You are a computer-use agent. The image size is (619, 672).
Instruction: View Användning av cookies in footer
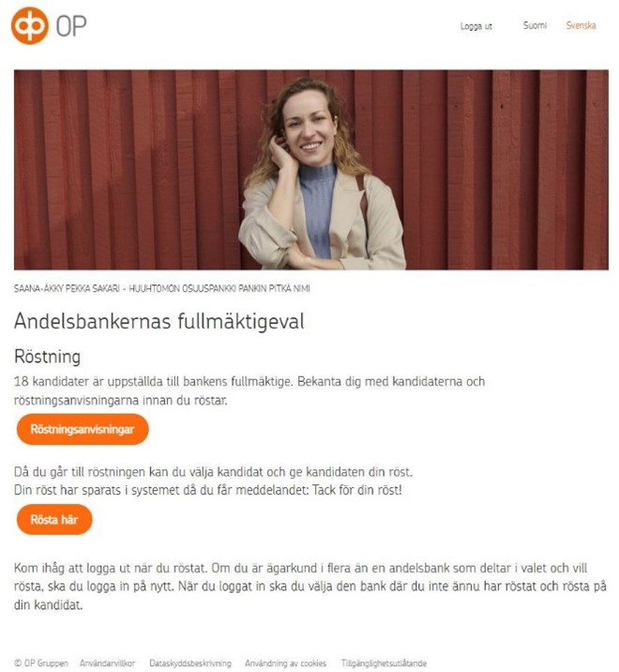pyautogui.click(x=285, y=663)
